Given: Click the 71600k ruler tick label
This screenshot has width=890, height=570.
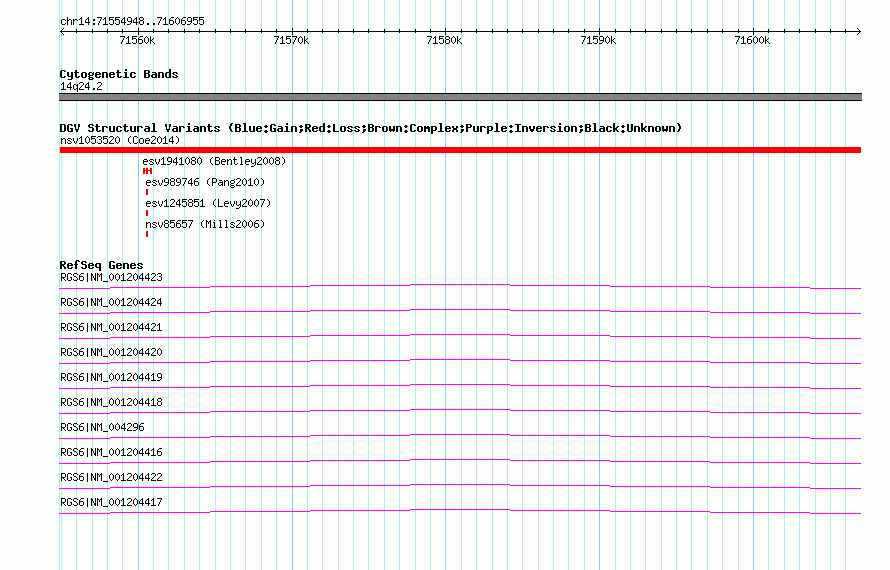Looking at the screenshot, I should tap(752, 40).
